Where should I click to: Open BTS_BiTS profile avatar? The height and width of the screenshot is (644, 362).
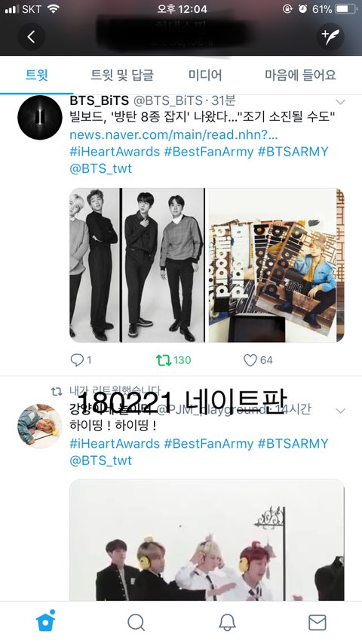pyautogui.click(x=40, y=118)
